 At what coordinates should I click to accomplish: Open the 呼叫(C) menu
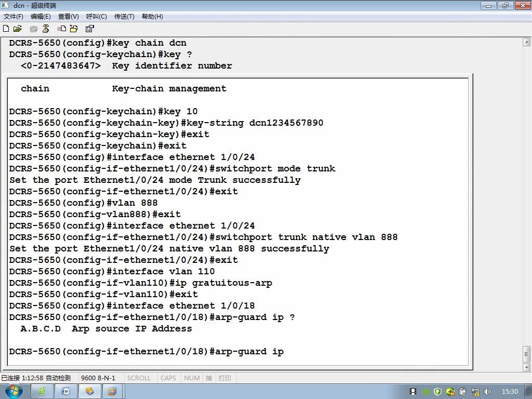point(97,16)
